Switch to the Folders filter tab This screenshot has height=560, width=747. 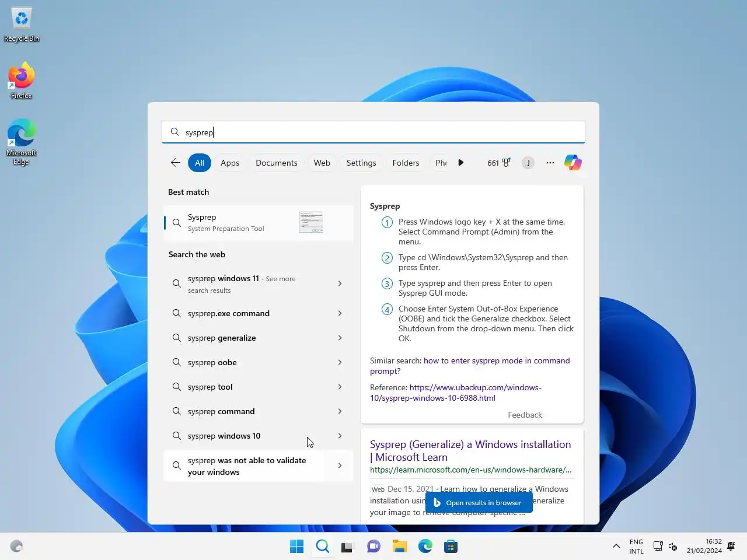click(406, 163)
